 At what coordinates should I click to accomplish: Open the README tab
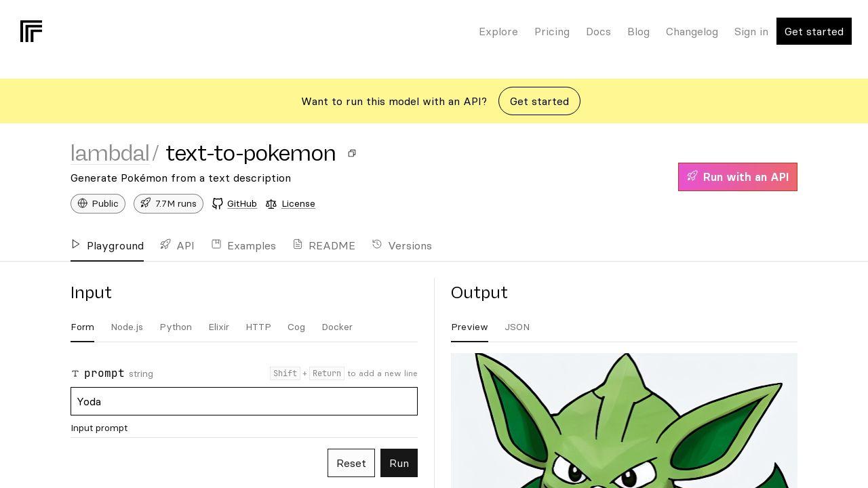(x=324, y=245)
